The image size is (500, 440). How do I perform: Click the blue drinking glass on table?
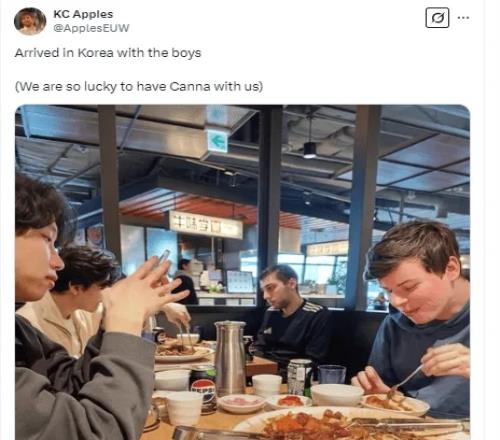[x=332, y=375]
